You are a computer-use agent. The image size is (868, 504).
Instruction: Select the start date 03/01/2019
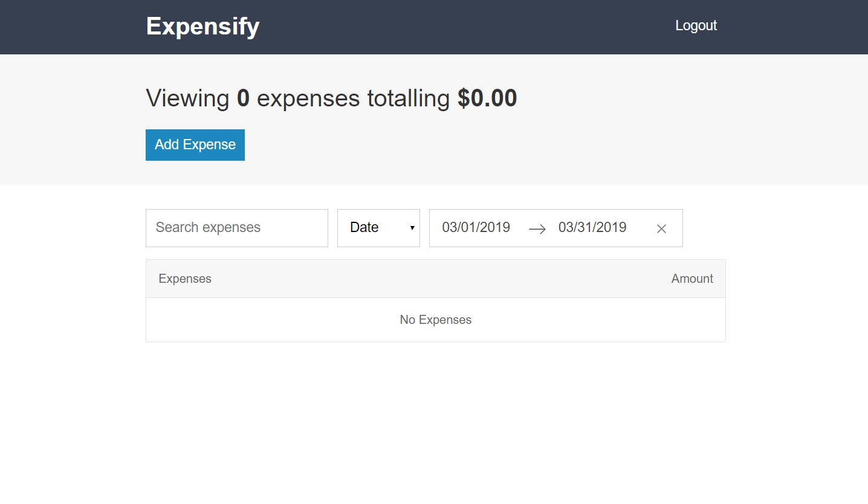(x=476, y=228)
